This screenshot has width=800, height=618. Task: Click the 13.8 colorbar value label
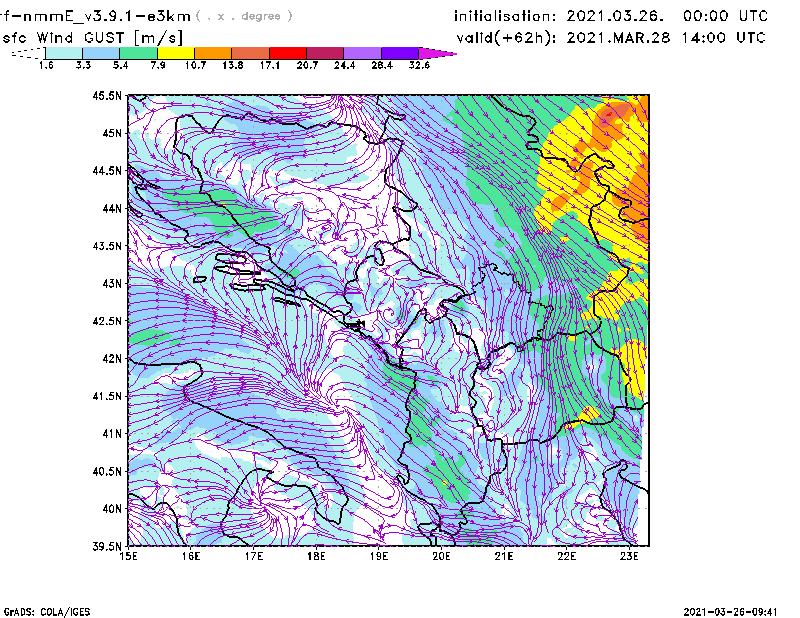click(x=232, y=65)
